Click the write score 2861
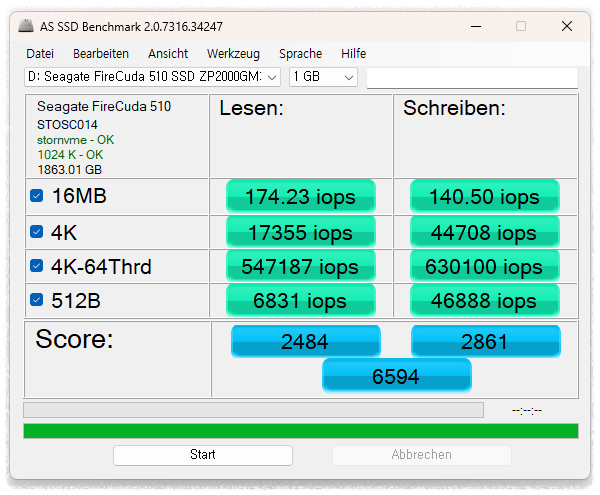The image size is (600, 495). (x=486, y=341)
